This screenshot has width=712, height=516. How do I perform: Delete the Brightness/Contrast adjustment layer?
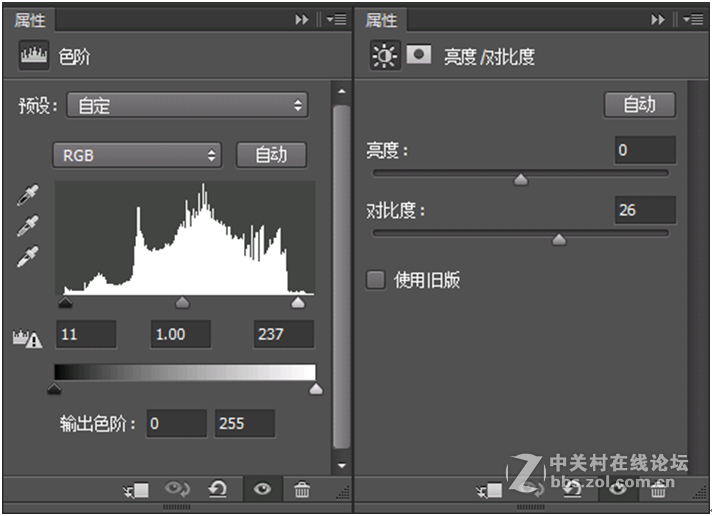pyautogui.click(x=658, y=490)
